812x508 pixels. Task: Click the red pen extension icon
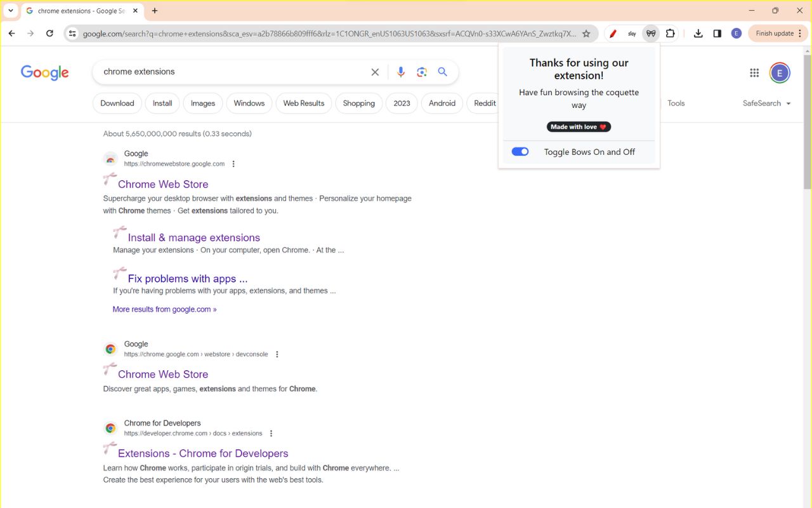613,34
